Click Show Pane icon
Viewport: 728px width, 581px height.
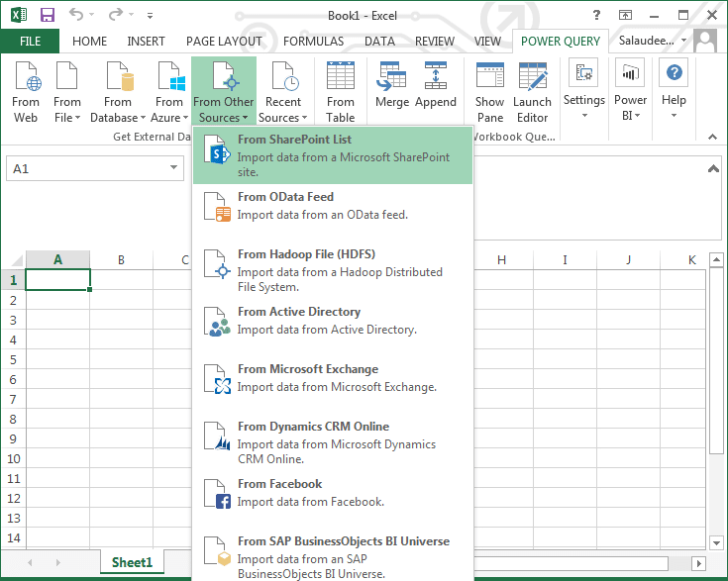click(x=490, y=92)
